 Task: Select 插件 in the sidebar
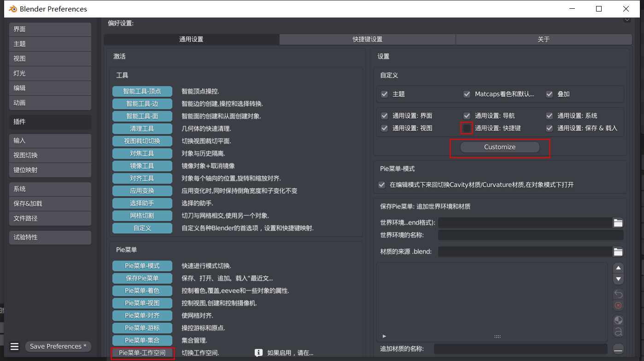coord(50,122)
